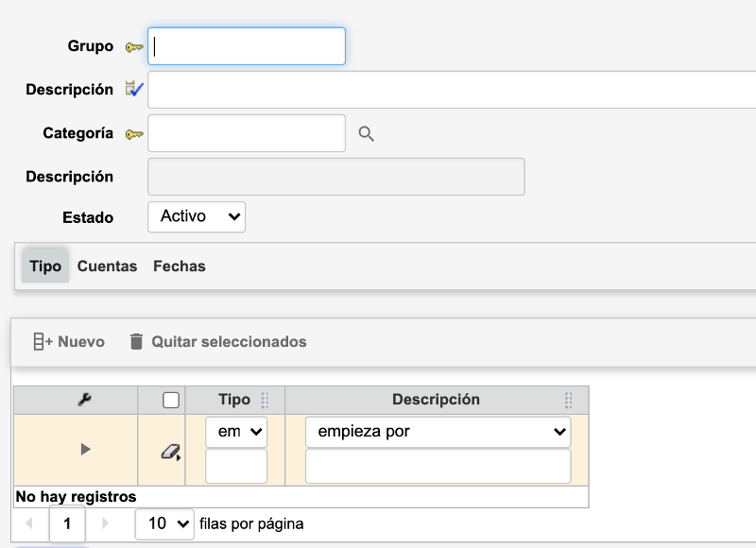Click the page number input showing 1
The height and width of the screenshot is (548, 756).
(66, 523)
